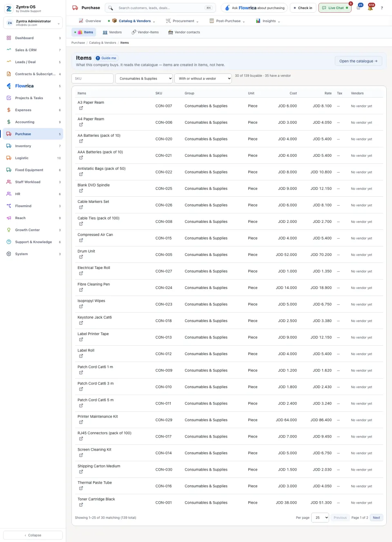Select the Items sub-tab

[x=84, y=32]
